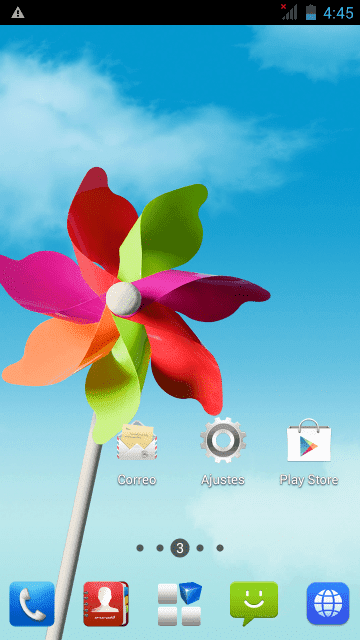Go to fifth home screen page dot

[220, 548]
